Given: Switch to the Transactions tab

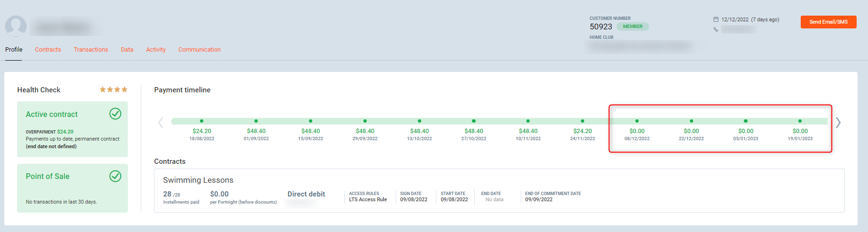Looking at the screenshot, I should (x=91, y=50).
